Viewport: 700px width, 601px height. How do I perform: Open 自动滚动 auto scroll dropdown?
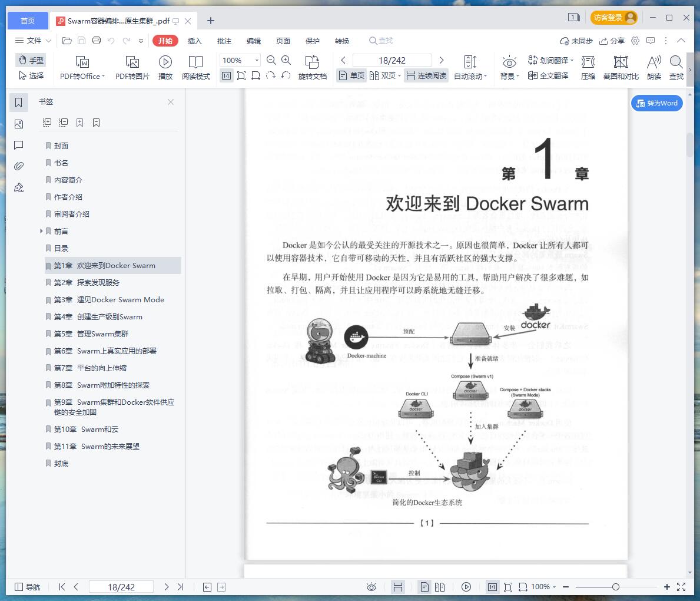(x=470, y=68)
